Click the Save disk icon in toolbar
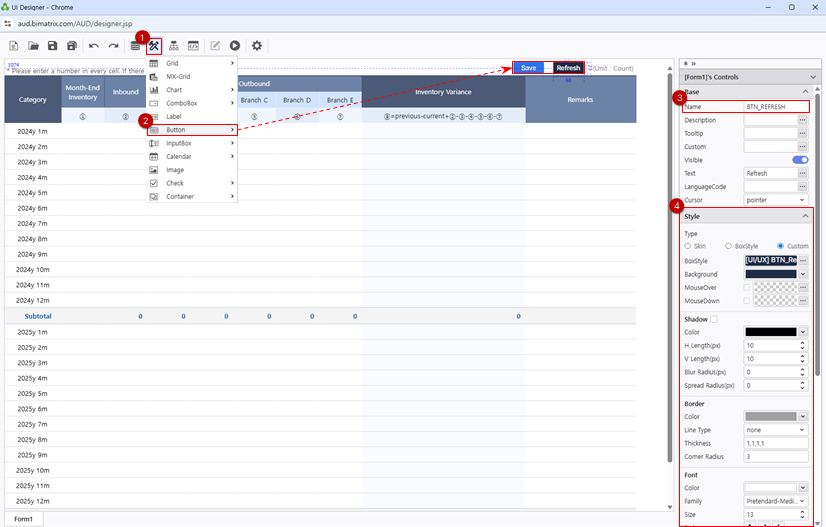 [x=52, y=46]
